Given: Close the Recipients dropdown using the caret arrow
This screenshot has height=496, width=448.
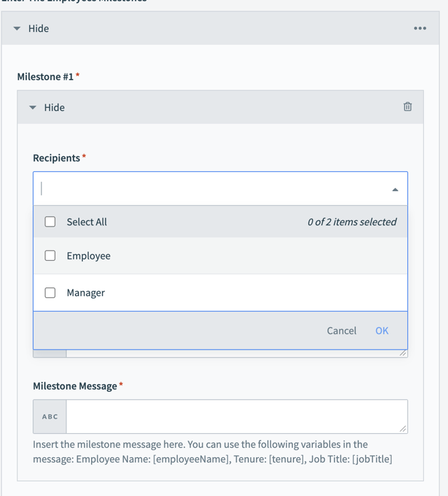Looking at the screenshot, I should click(395, 190).
